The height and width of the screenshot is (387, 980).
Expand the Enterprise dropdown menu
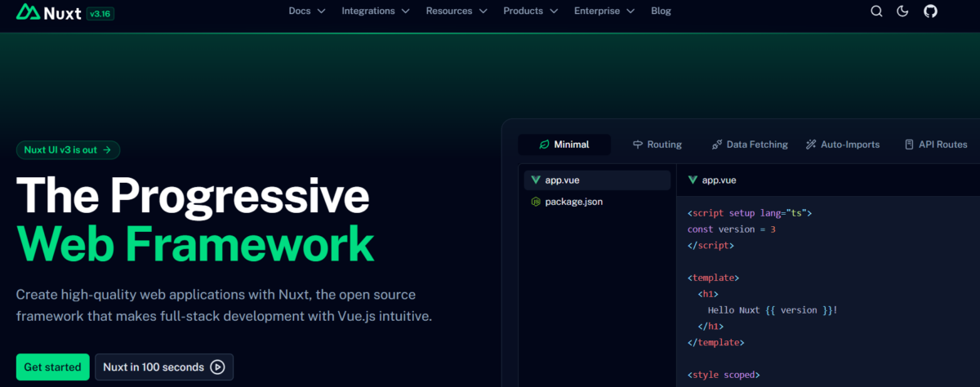tap(604, 11)
